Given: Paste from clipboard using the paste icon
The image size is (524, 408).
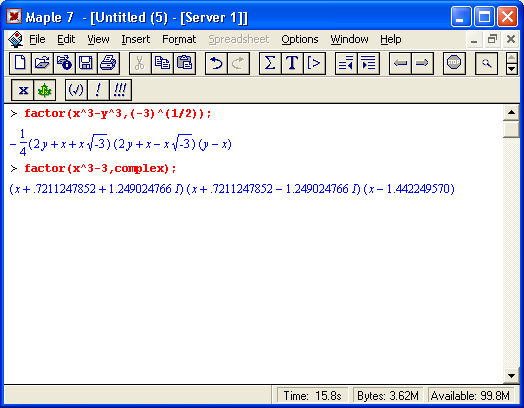Looking at the screenshot, I should 184,63.
